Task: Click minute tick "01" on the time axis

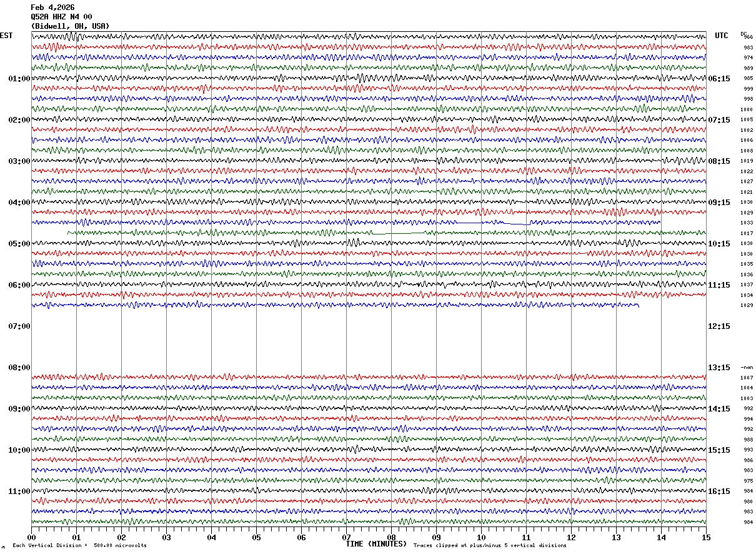Action: [76, 537]
